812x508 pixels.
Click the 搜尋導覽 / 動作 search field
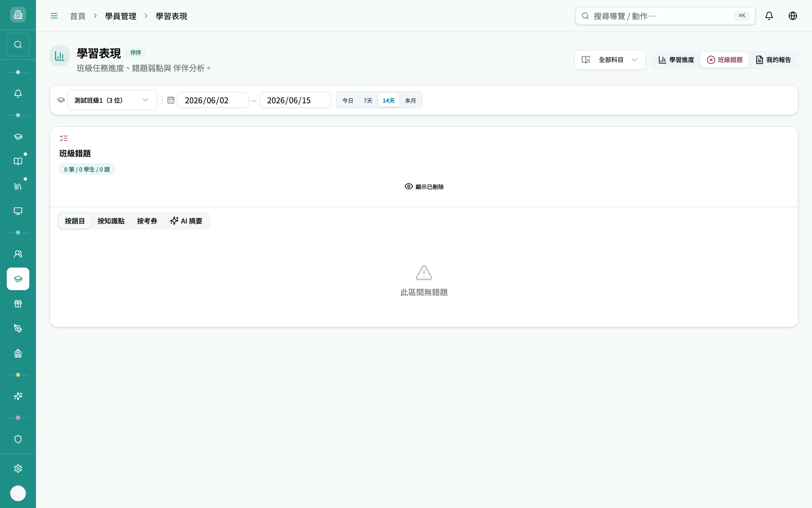[x=665, y=16]
